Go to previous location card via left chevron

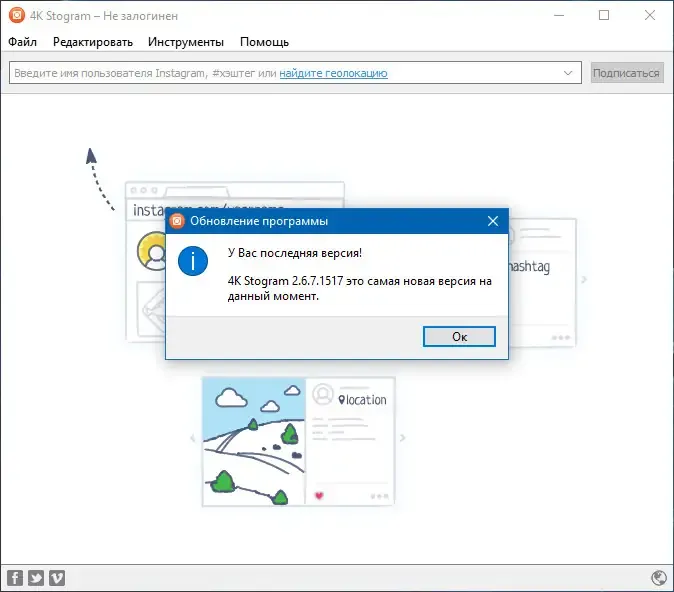pos(193,438)
